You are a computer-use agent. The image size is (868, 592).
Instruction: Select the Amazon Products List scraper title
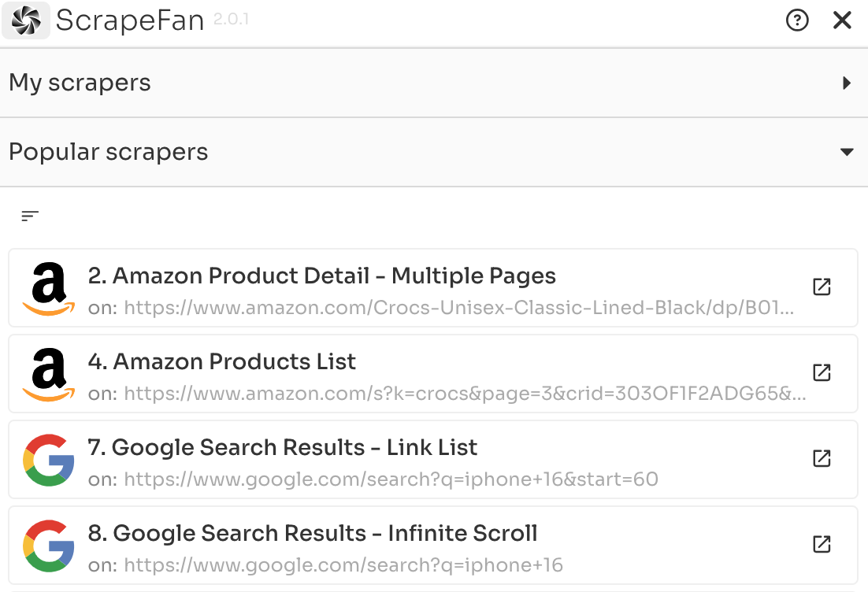pyautogui.click(x=222, y=361)
